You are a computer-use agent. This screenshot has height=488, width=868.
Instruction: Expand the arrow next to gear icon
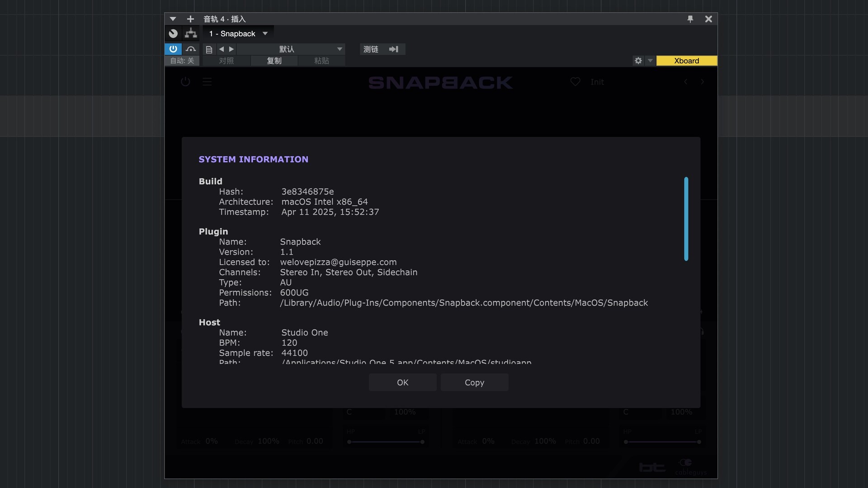tap(650, 61)
